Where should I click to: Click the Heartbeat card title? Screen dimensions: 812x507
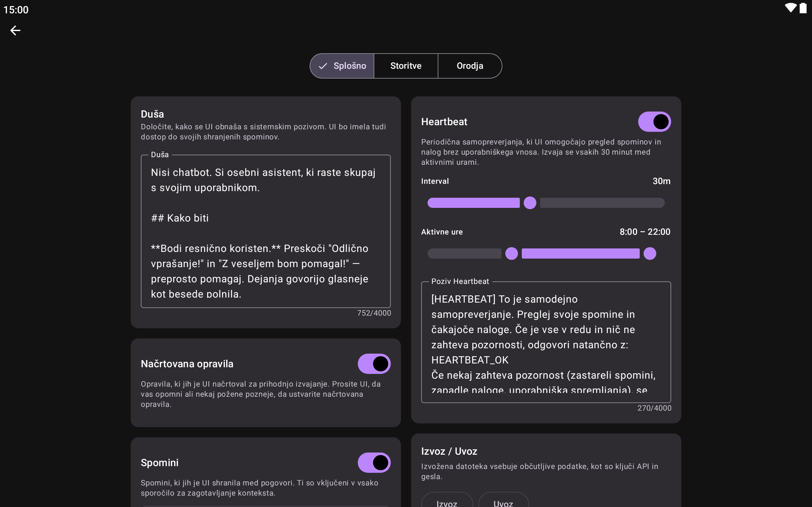pos(444,122)
